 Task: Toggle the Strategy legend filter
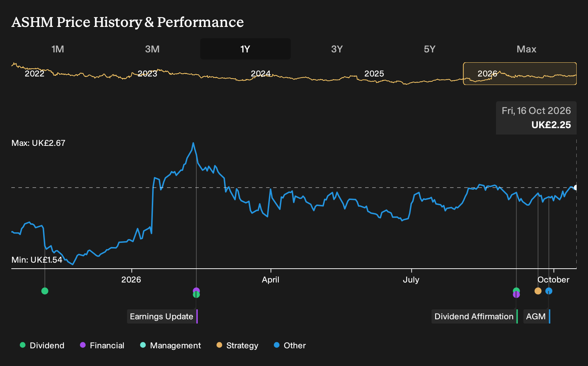tap(237, 345)
